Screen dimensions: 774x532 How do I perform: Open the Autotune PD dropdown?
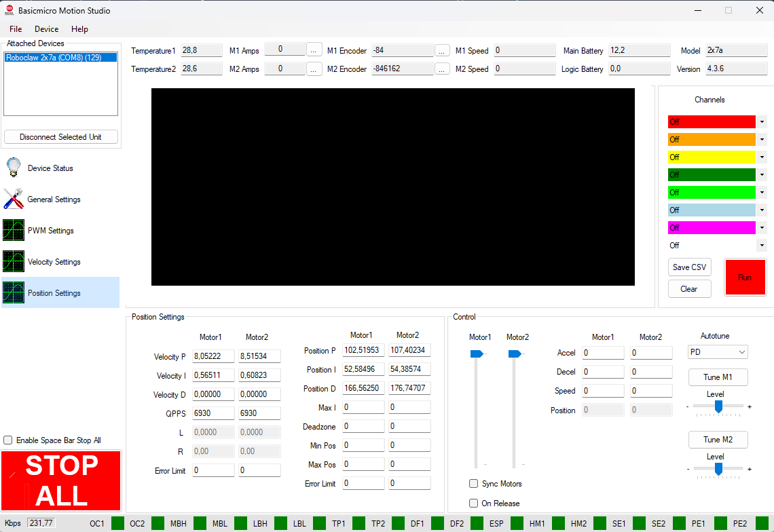point(718,352)
